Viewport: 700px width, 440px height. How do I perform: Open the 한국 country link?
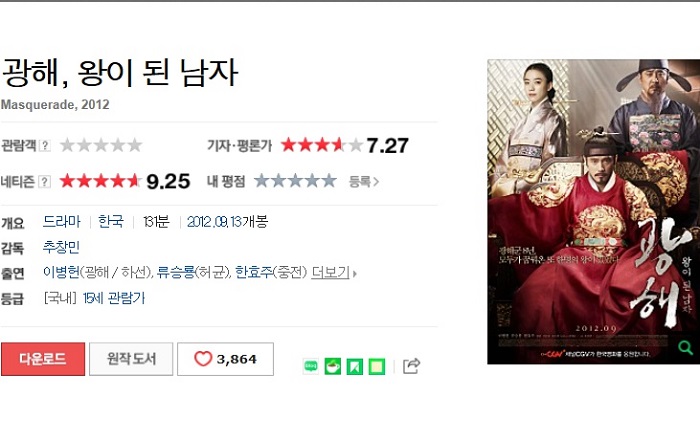(111, 221)
